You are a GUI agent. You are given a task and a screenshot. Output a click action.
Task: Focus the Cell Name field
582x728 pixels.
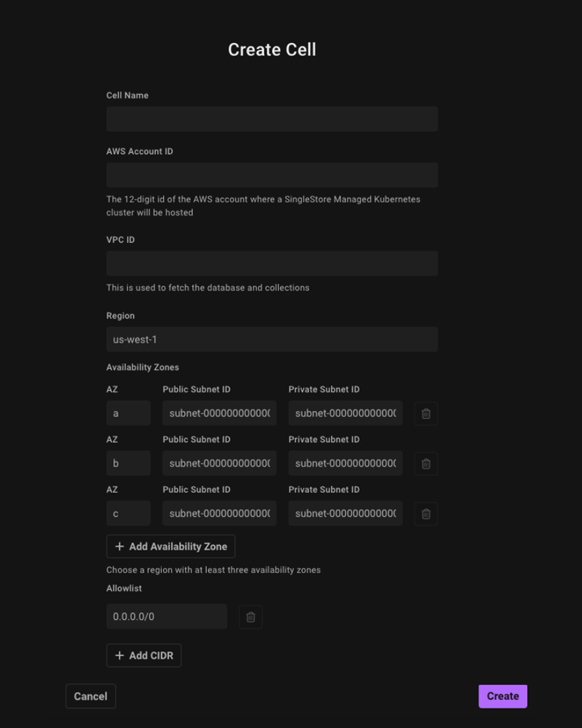point(272,119)
